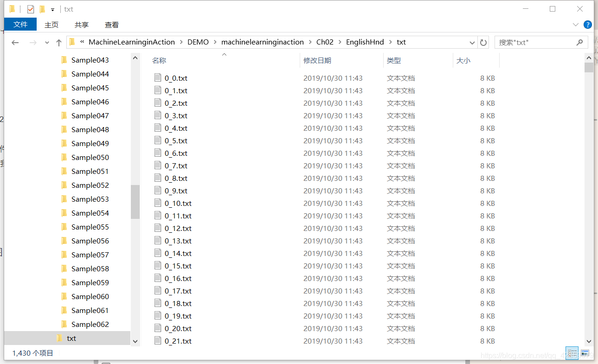Click MachineLearninginAction in address path
Screen dimensions: 598x364
[132, 42]
